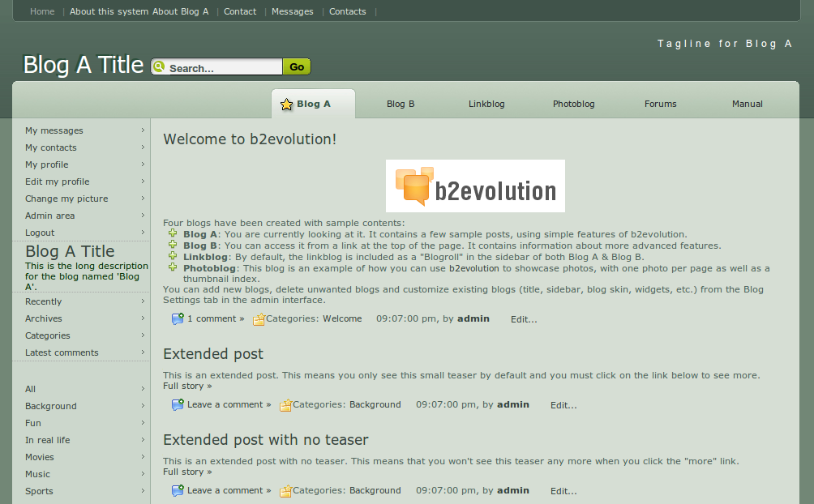Open Background category link in Extended post footer
The image size is (814, 504).
[375, 404]
